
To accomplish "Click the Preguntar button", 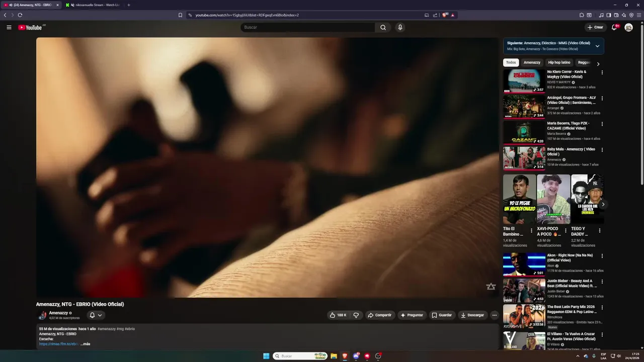I will coord(412,315).
